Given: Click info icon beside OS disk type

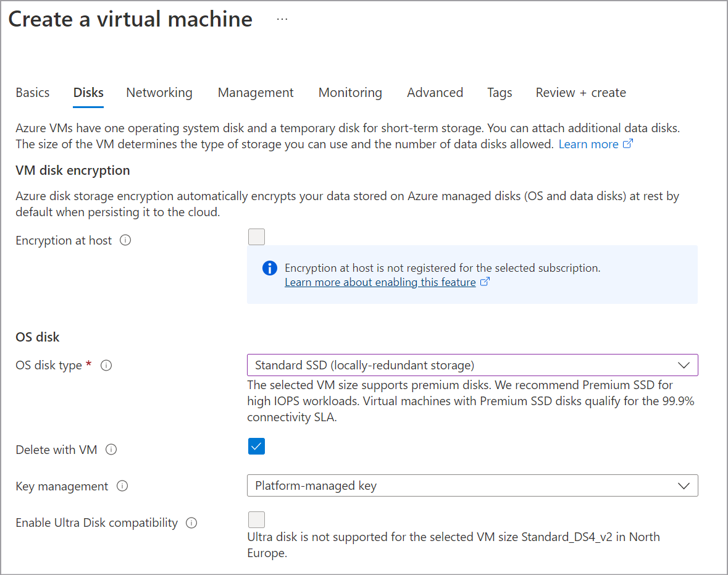Looking at the screenshot, I should [x=106, y=366].
